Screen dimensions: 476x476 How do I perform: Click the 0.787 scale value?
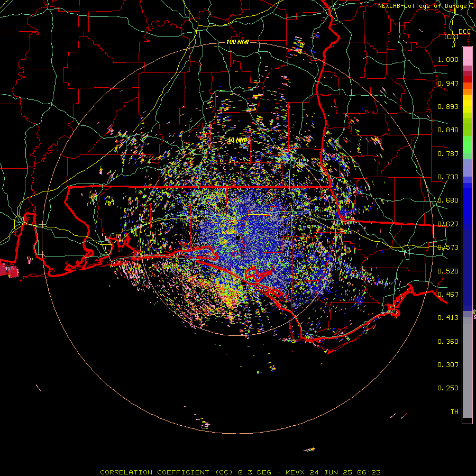pyautogui.click(x=448, y=153)
